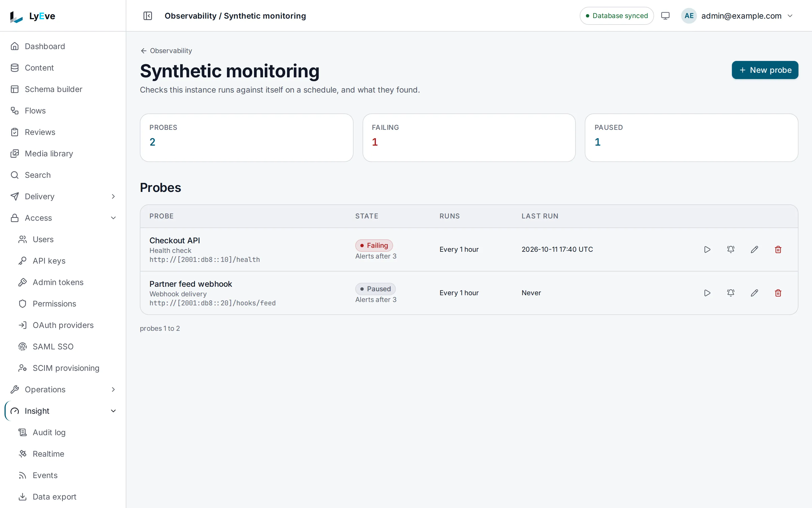Open Data export page

67,497
